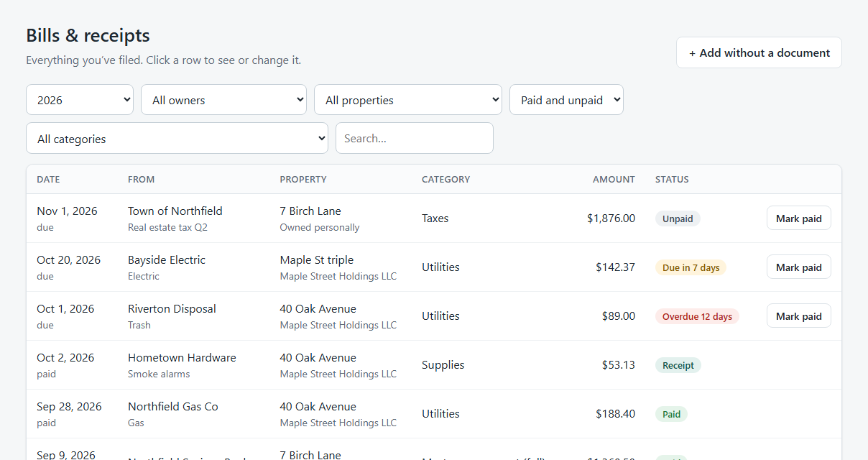Screen dimensions: 868x460
Task: Click the Overdue 12 days badge
Action: click(x=697, y=316)
